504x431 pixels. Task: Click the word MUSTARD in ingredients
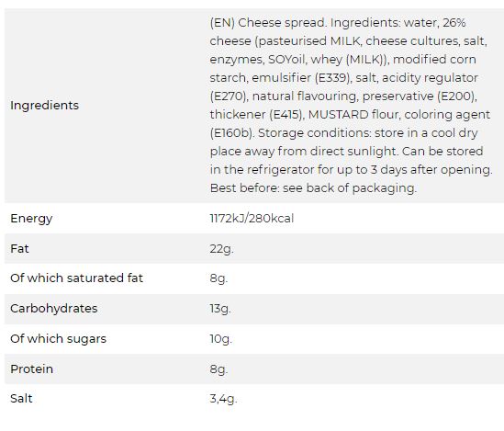[339, 115]
